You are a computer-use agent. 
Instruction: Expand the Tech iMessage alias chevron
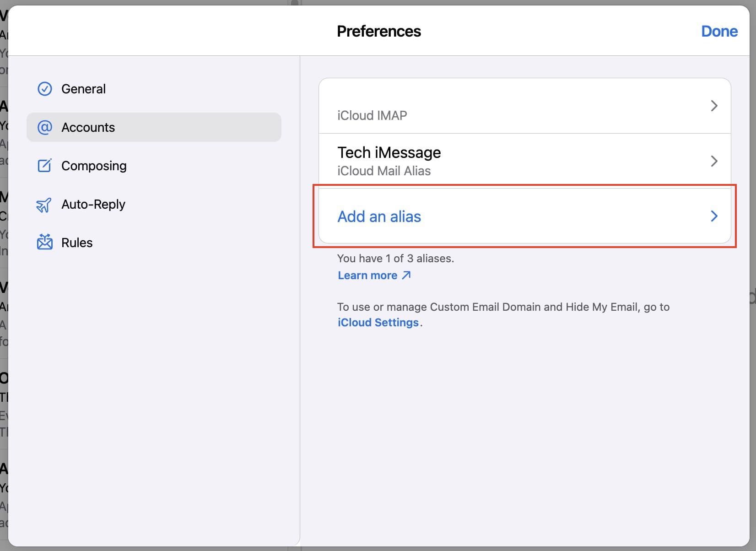pos(714,161)
